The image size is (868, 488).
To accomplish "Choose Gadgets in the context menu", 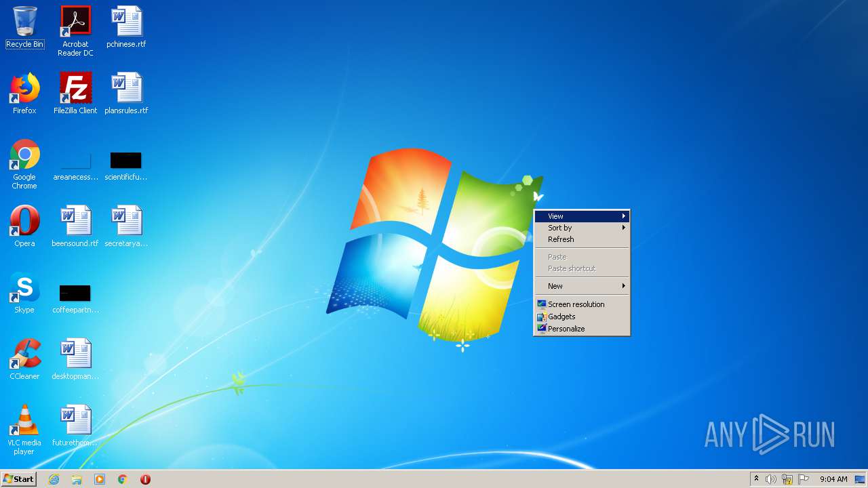I will point(582,317).
